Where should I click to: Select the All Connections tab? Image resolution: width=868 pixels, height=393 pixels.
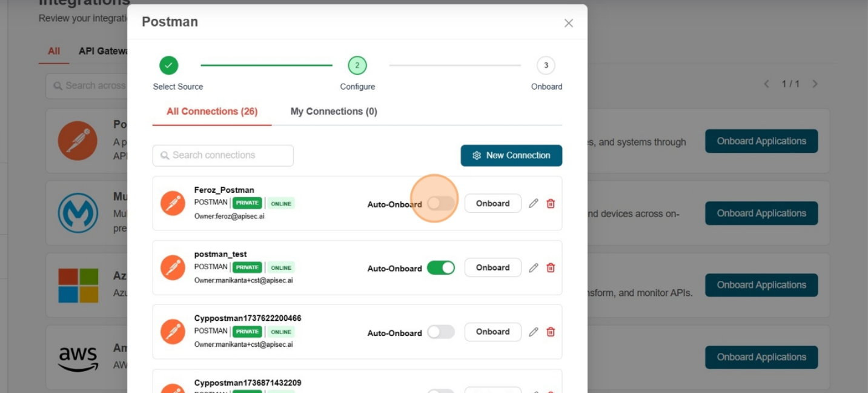pos(212,112)
